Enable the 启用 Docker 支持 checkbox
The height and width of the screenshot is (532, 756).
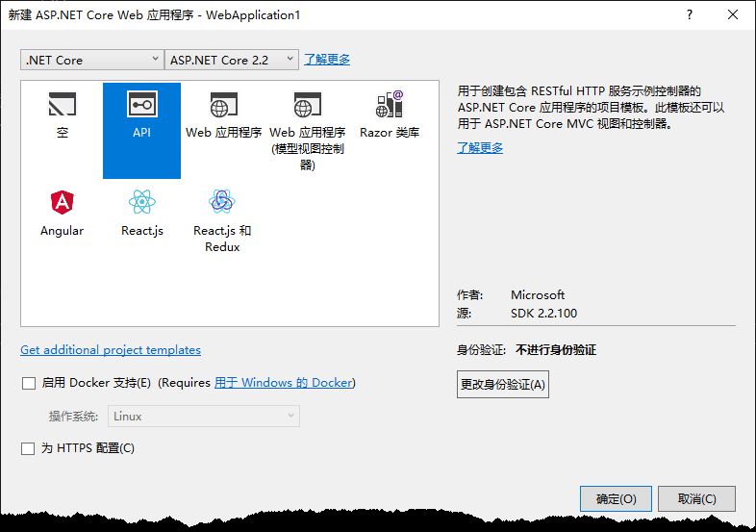[29, 383]
